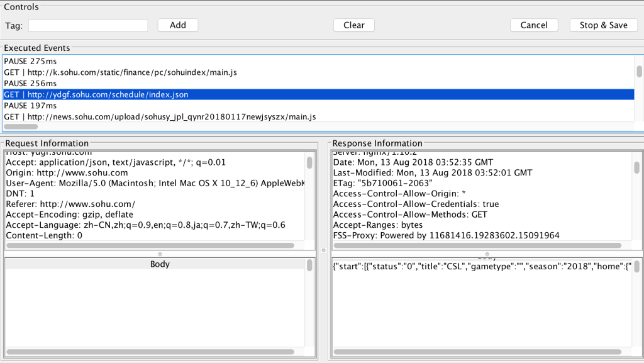This screenshot has width=644, height=363.
Task: Click the response headers horizontal scrollbar
Action: [478, 245]
